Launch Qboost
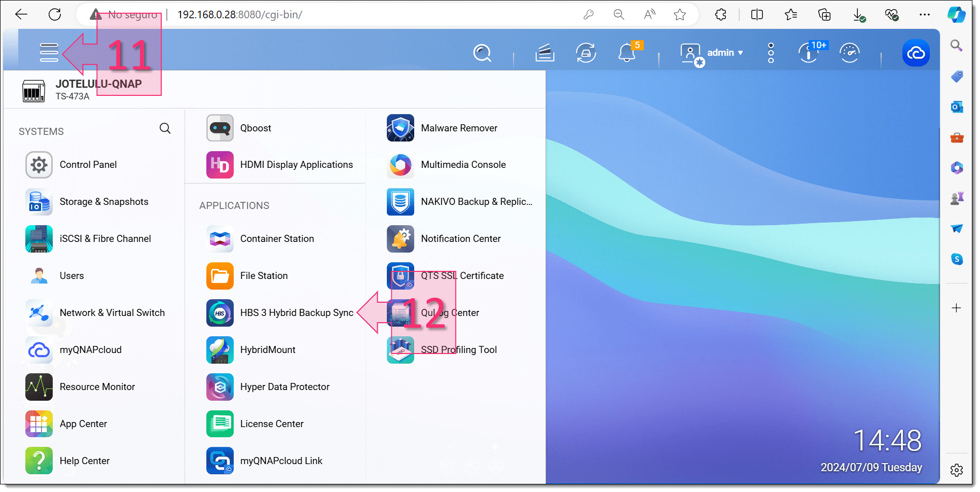The width and height of the screenshot is (980, 492). click(239, 128)
